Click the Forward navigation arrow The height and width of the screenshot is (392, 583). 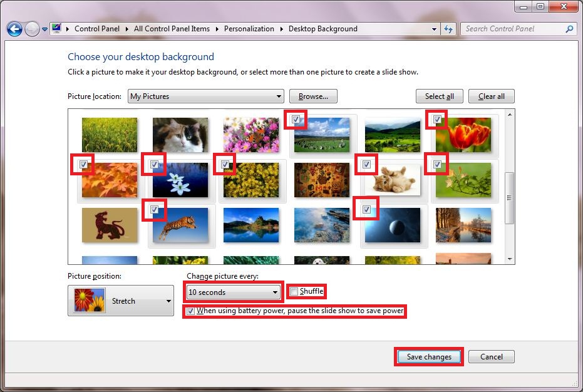coord(32,29)
